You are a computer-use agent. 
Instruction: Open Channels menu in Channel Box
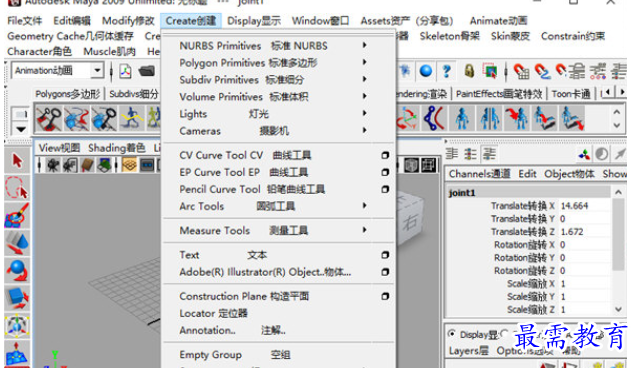point(479,174)
